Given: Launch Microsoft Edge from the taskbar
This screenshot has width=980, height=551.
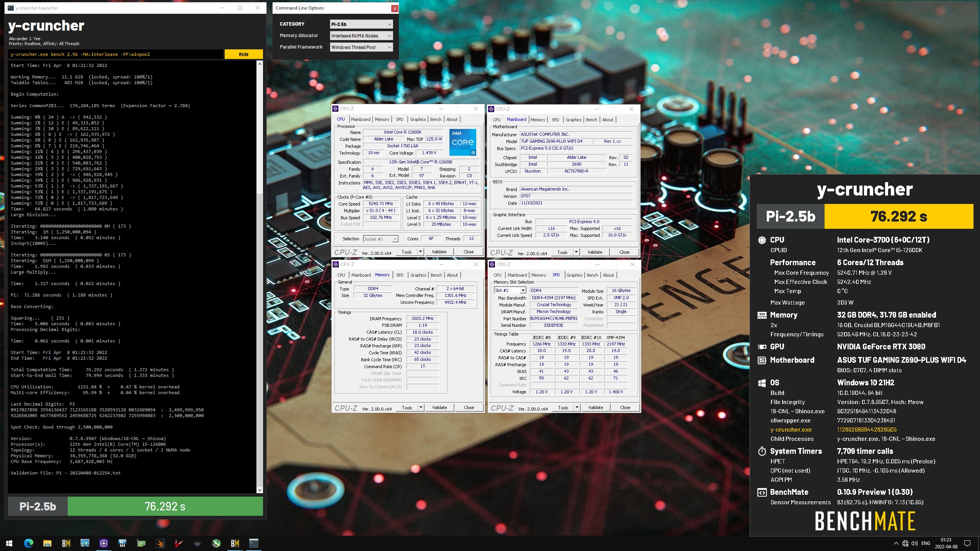Looking at the screenshot, I should point(28,543).
